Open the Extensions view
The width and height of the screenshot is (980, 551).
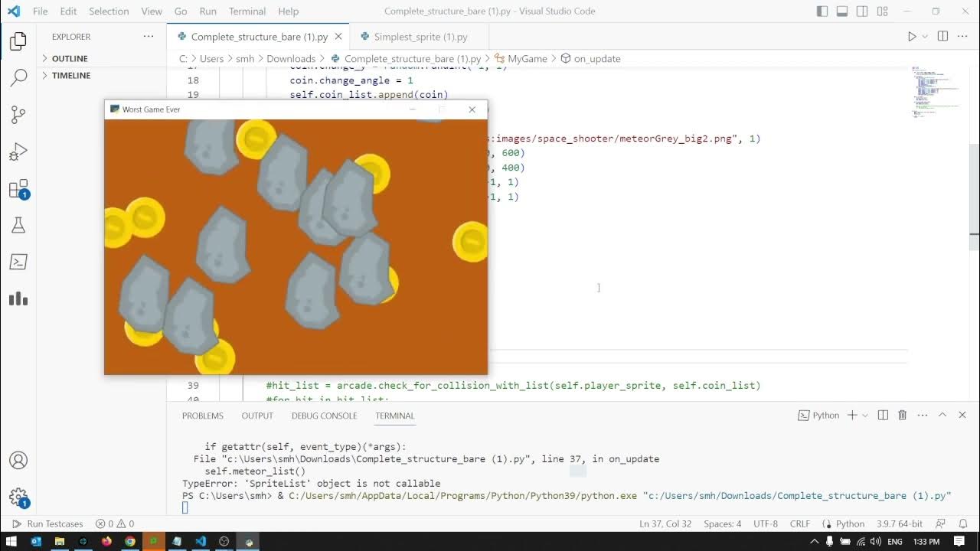click(18, 189)
